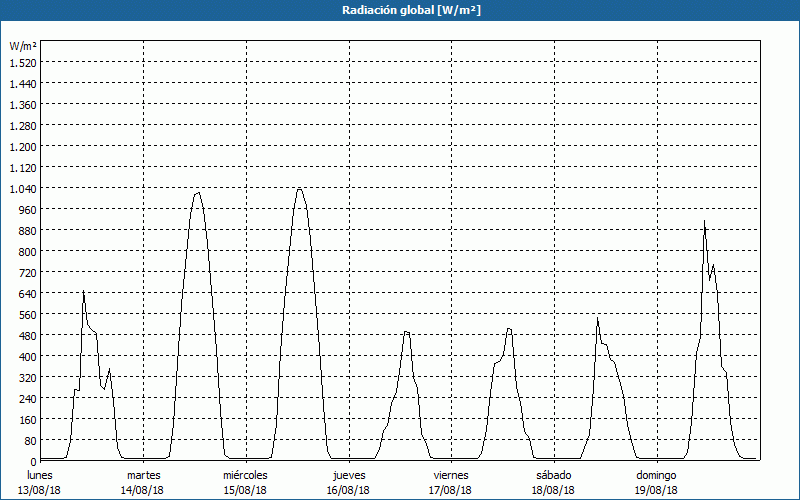Click the W/m² unit label
The height and width of the screenshot is (500, 800).
pos(23,46)
